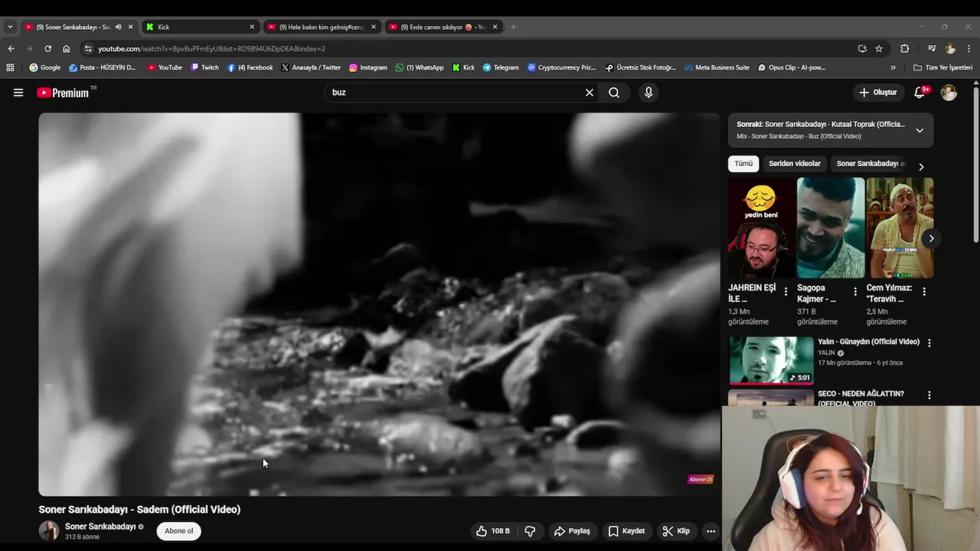
Task: Open a new browser tab
Action: click(x=513, y=27)
